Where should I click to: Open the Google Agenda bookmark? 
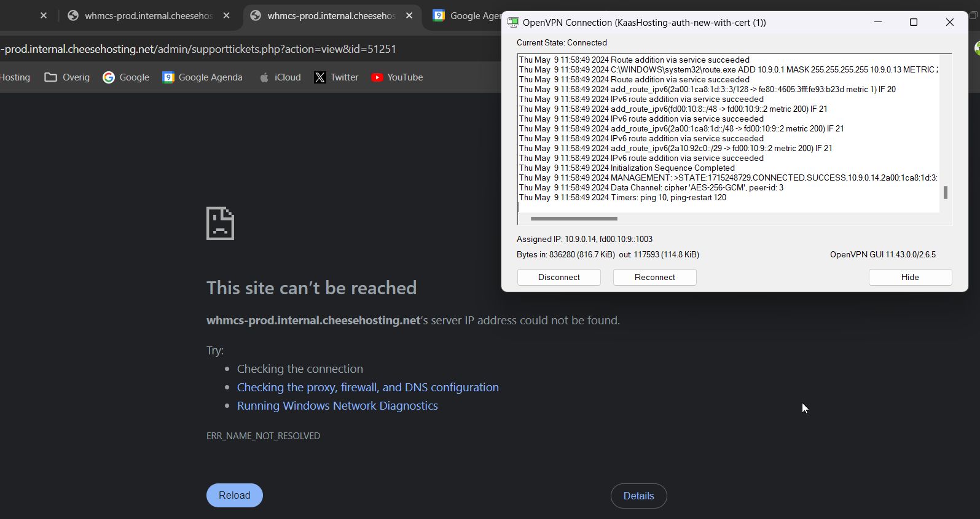point(202,77)
